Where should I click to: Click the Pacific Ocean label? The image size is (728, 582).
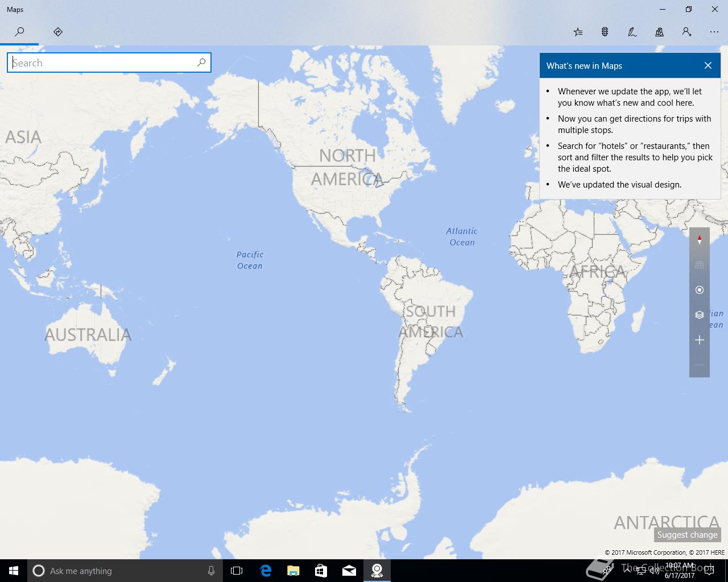tap(250, 260)
